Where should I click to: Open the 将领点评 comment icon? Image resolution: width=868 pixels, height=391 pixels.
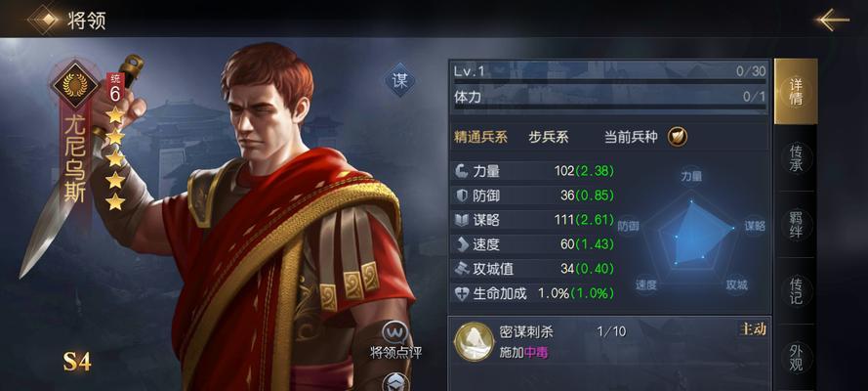[x=396, y=333]
